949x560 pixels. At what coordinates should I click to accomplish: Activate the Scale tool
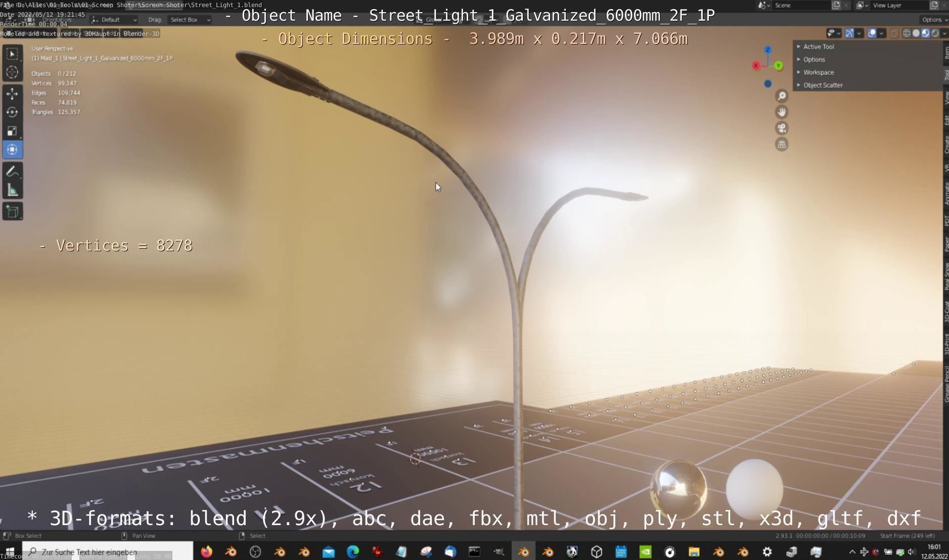13,131
